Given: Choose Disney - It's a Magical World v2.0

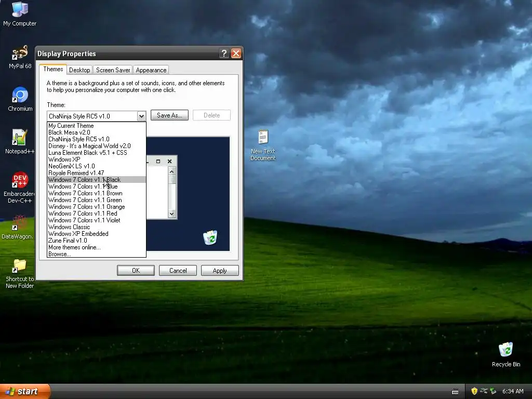Looking at the screenshot, I should point(97,146).
